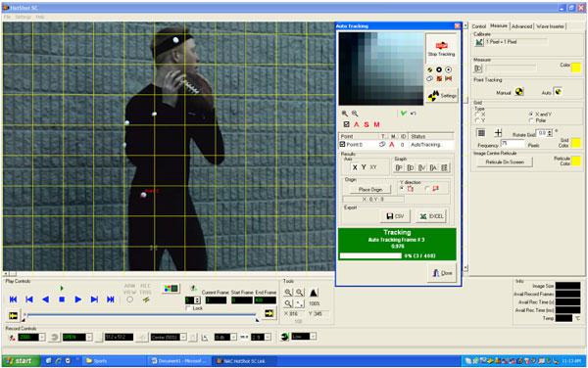588x368 pixels.
Task: Jump to last frame
Action: tap(111, 299)
